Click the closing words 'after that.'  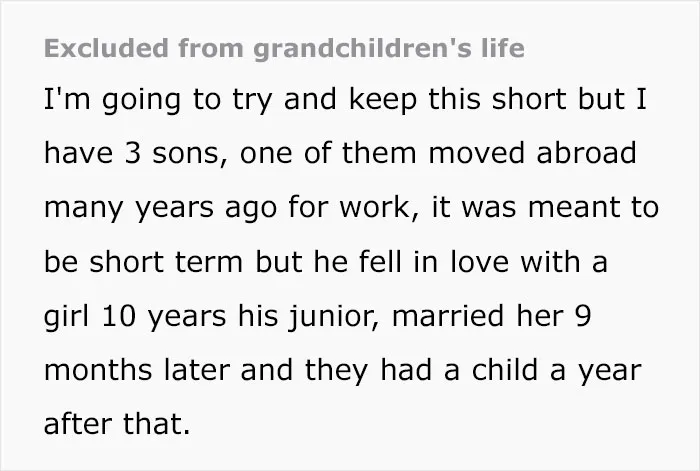click(117, 425)
